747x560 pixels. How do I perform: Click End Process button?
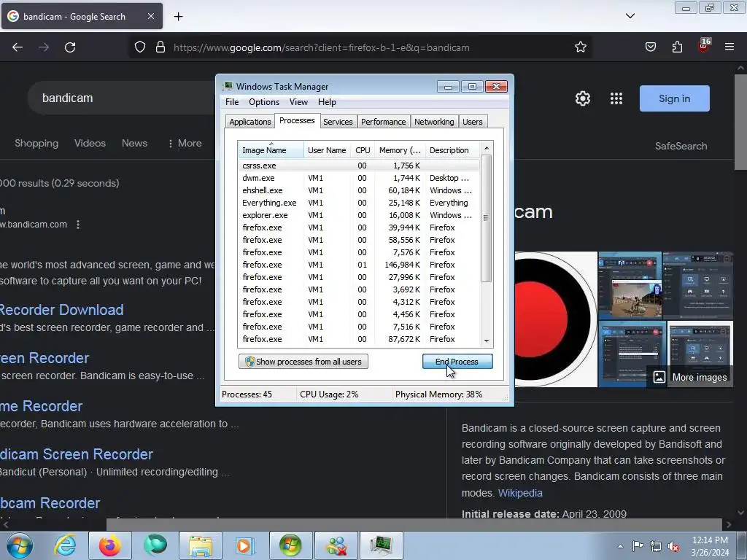click(x=457, y=362)
